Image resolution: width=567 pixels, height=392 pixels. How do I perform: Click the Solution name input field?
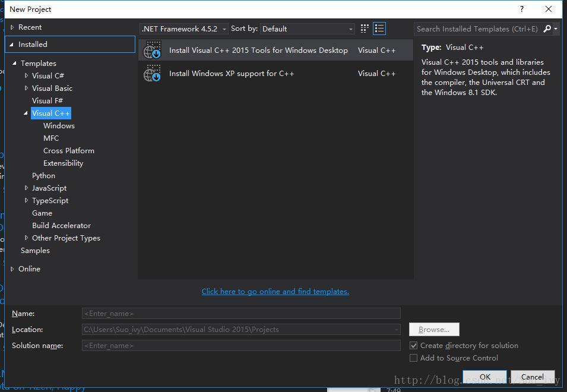241,345
